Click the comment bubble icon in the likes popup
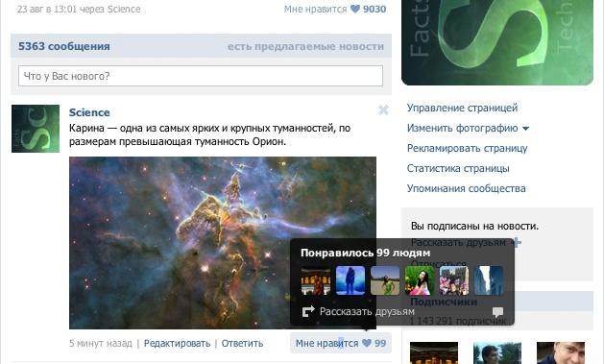The width and height of the screenshot is (604, 364). (497, 311)
